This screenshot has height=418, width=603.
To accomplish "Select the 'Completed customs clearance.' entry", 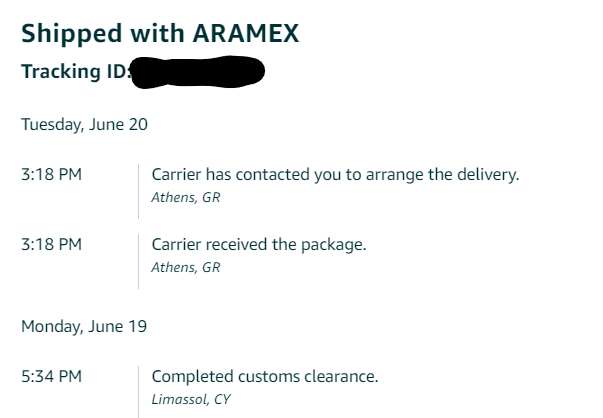I will 265,376.
